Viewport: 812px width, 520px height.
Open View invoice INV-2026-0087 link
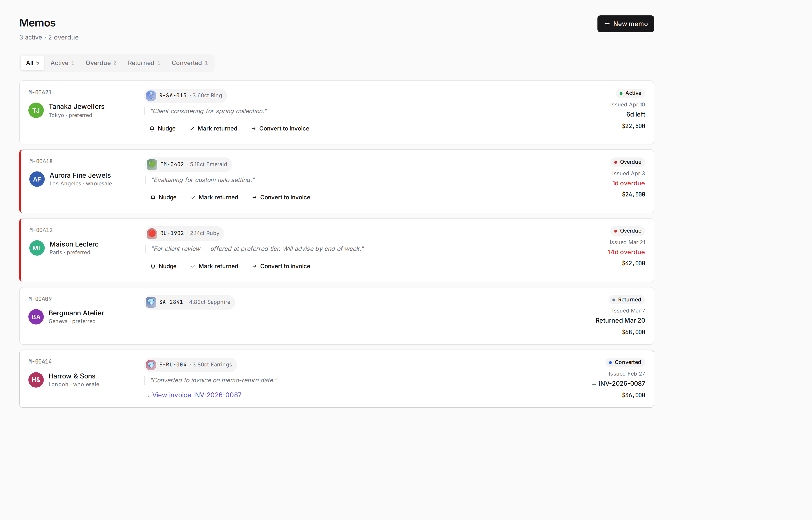pos(193,395)
